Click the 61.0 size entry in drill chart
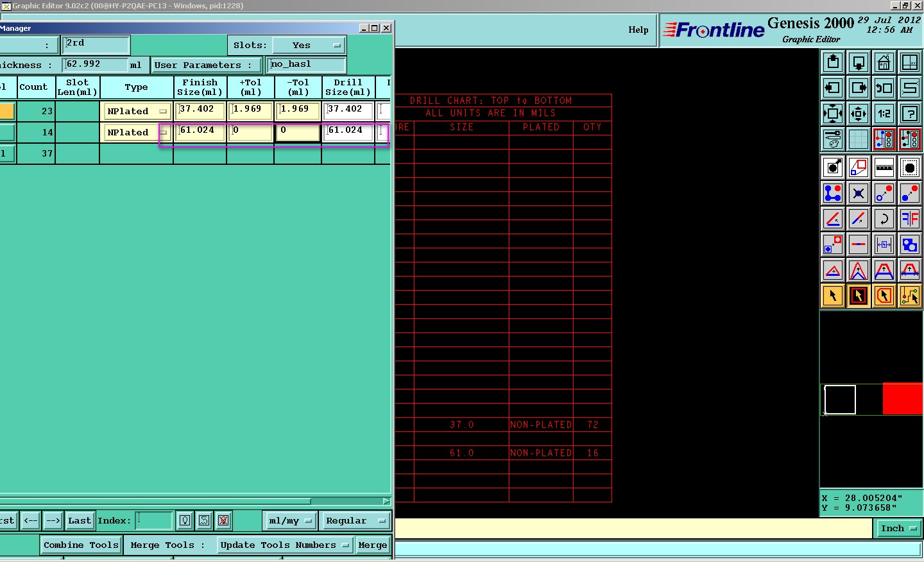Viewport: 924px width, 562px height. click(461, 453)
